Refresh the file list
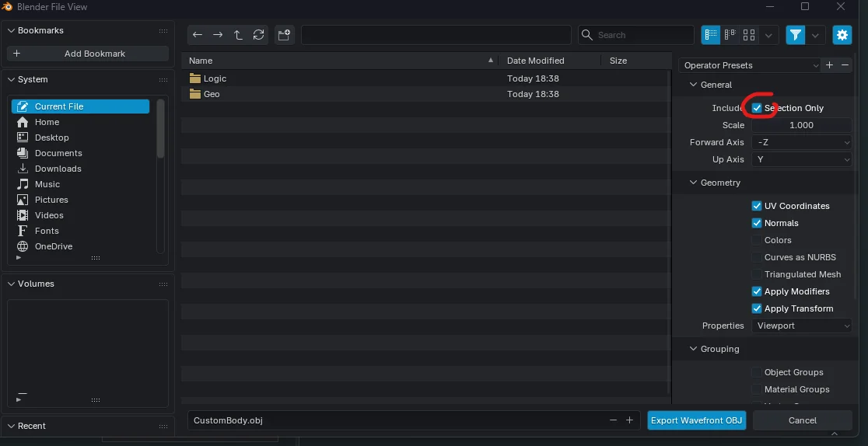 coord(258,35)
